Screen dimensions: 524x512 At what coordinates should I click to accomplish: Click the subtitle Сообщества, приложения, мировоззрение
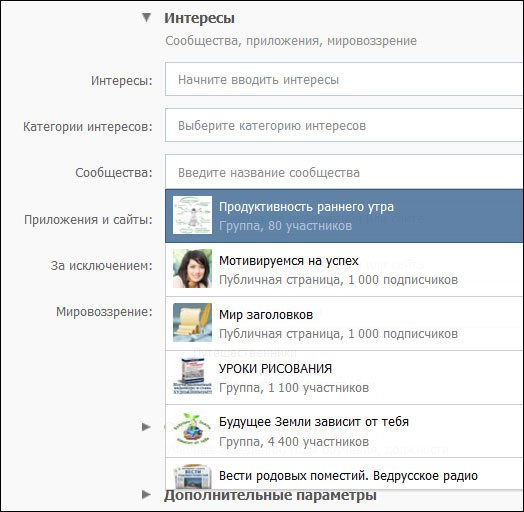(x=291, y=41)
